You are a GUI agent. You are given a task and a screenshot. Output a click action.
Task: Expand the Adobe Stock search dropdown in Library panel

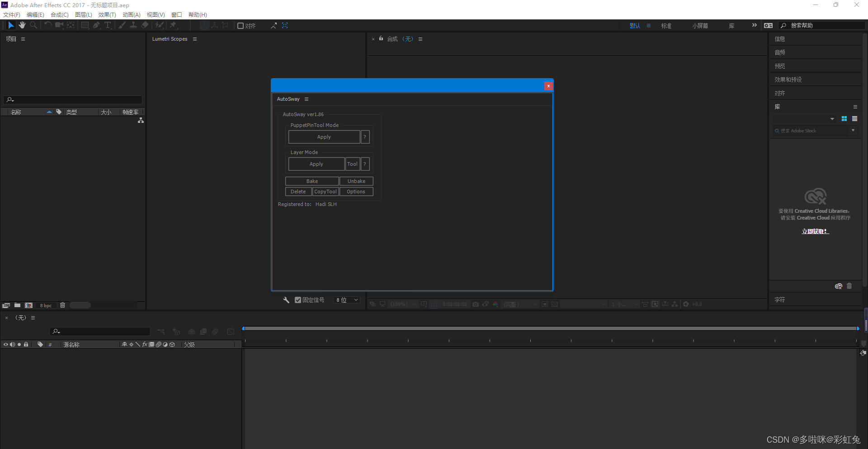(x=854, y=131)
